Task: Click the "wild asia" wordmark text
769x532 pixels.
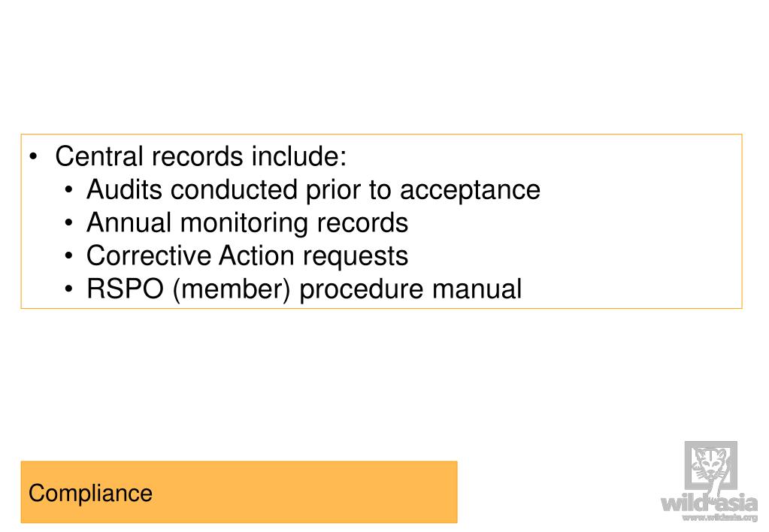Action: click(709, 503)
